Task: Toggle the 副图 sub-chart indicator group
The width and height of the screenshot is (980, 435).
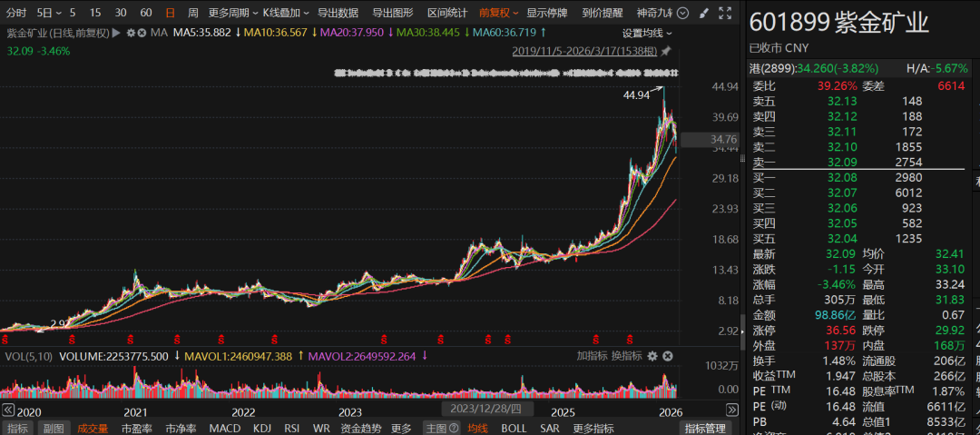Action: pos(54,429)
